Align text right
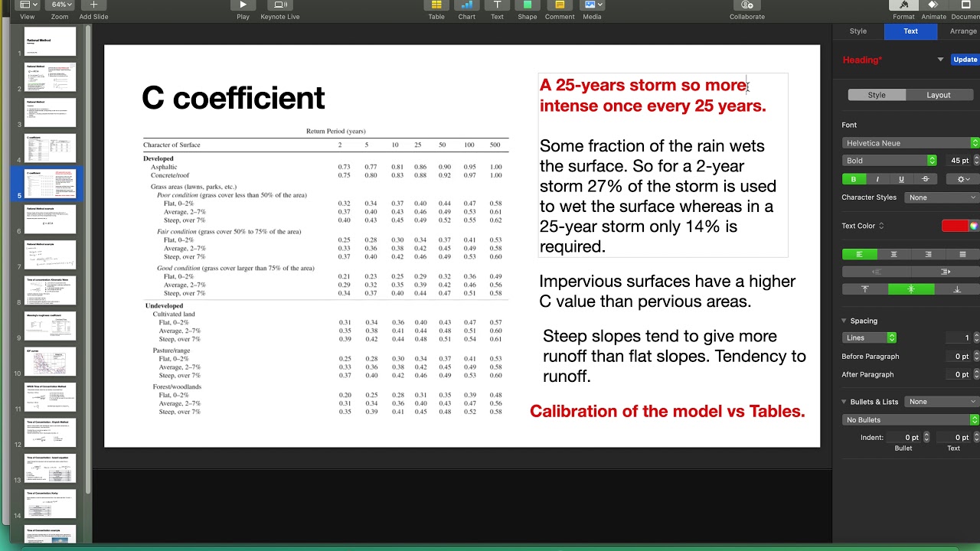 [x=928, y=254]
